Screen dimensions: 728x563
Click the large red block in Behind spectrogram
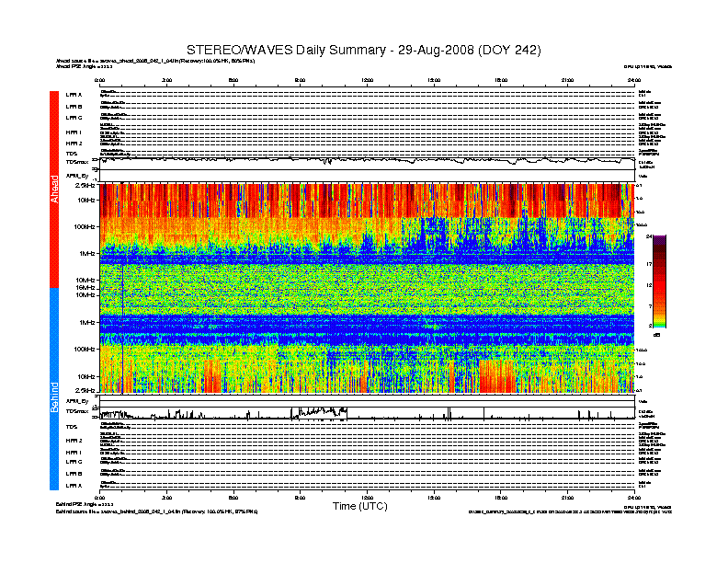click(x=497, y=376)
